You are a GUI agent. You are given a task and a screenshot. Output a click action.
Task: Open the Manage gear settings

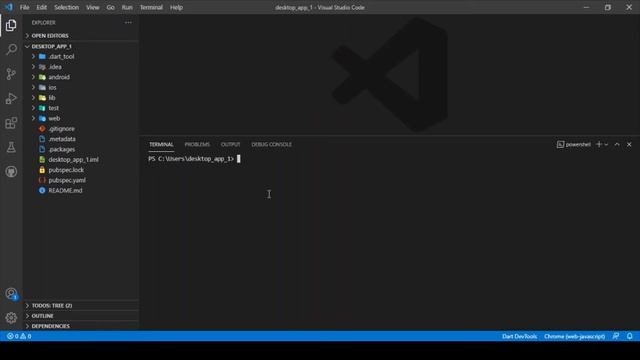click(x=11, y=318)
